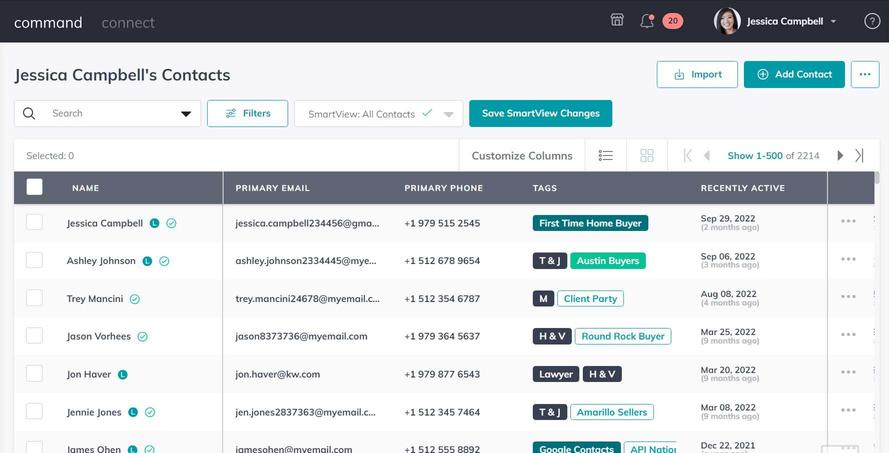Click verified check icon beside Jason Vorhees

142,337
